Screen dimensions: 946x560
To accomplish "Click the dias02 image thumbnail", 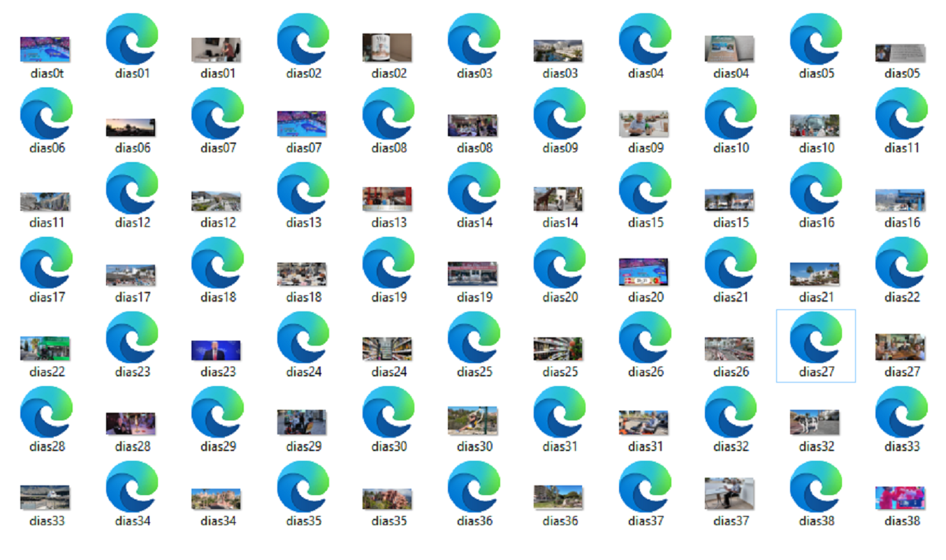I will (x=387, y=48).
